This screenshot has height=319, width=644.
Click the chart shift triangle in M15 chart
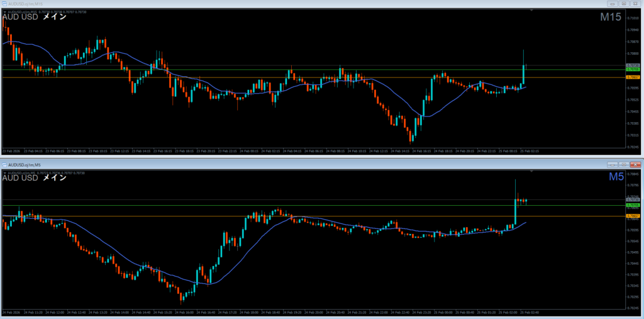click(x=531, y=11)
